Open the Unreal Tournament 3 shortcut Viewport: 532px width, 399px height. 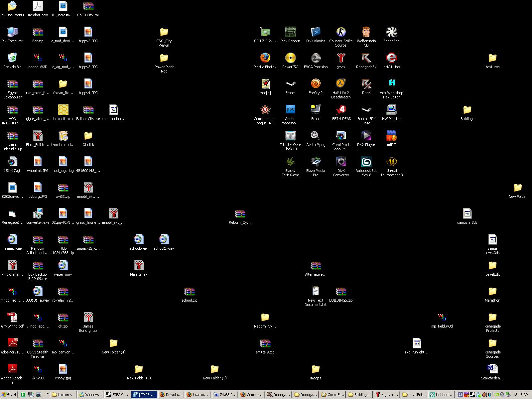click(x=391, y=162)
